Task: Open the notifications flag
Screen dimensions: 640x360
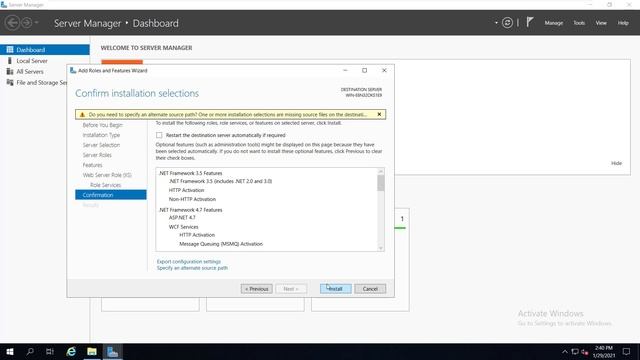Action: (529, 22)
